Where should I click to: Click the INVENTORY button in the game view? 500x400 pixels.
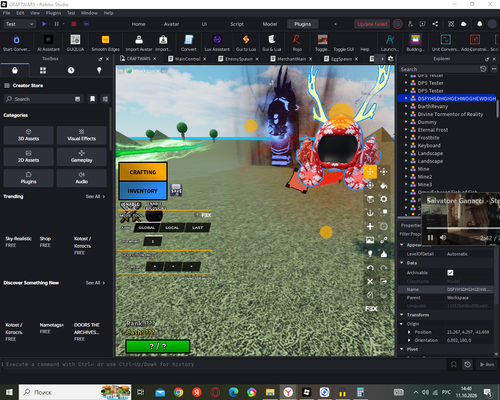point(143,191)
